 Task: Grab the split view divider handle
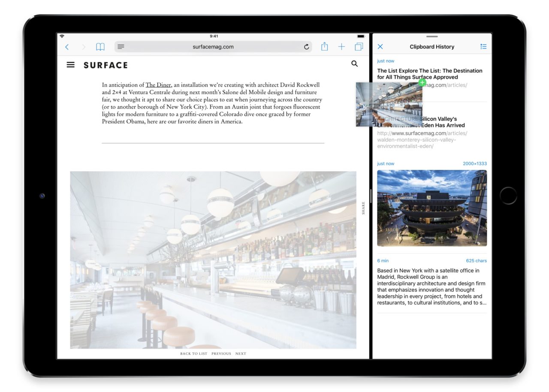(x=371, y=196)
